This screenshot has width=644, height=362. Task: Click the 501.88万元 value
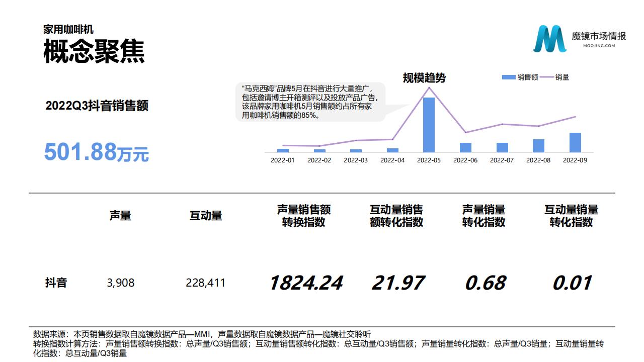click(x=97, y=152)
